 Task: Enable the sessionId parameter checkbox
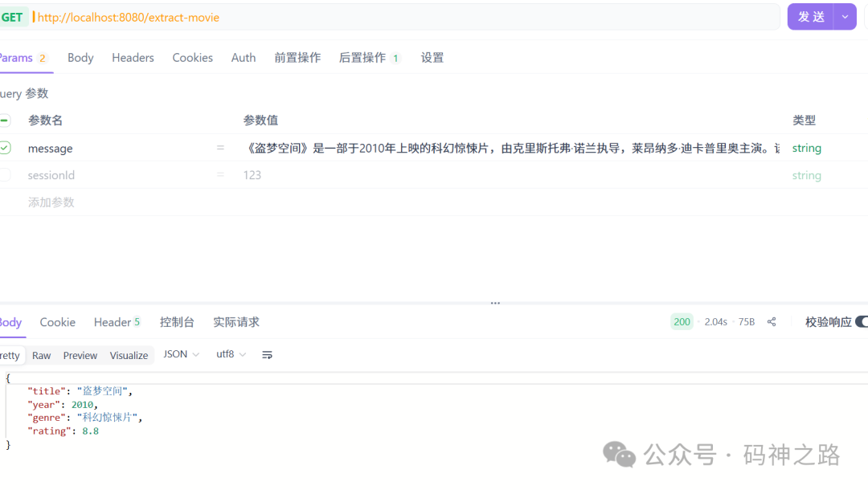coord(4,174)
